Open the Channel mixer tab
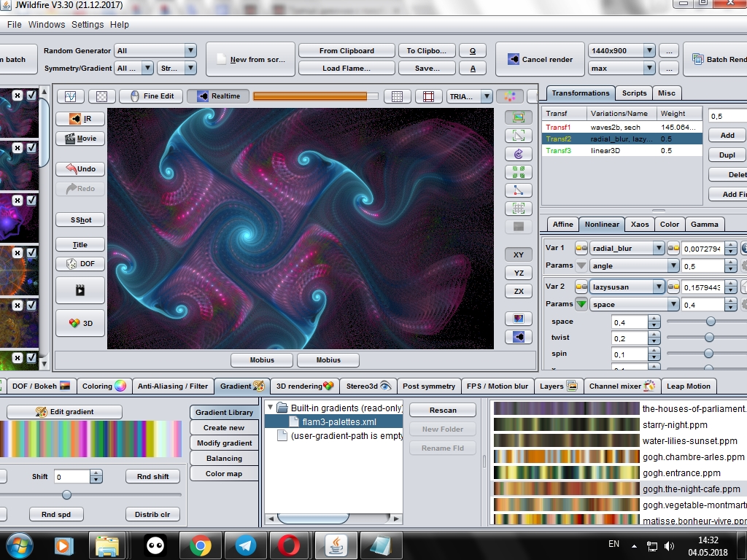The height and width of the screenshot is (560, 747). click(622, 386)
